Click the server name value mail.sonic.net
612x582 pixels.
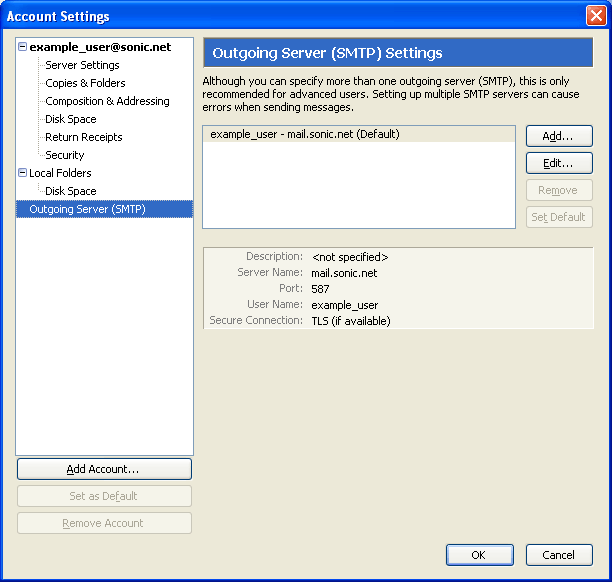344,273
